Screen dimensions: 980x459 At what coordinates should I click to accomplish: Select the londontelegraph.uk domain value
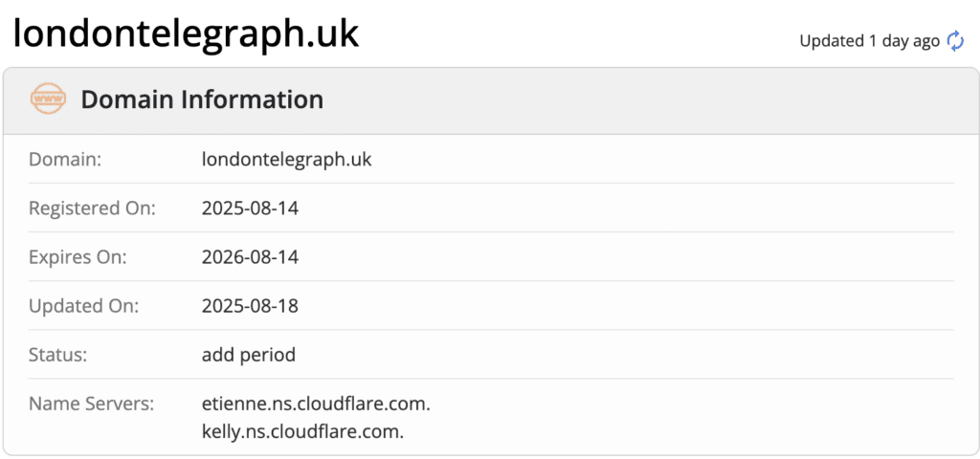coord(286,160)
